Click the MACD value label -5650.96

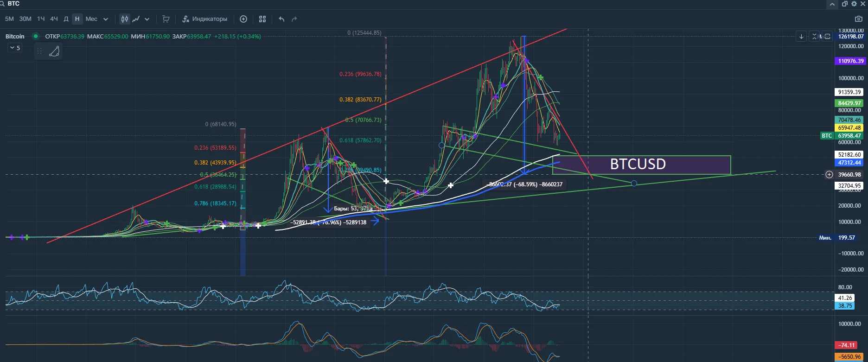[x=849, y=357]
